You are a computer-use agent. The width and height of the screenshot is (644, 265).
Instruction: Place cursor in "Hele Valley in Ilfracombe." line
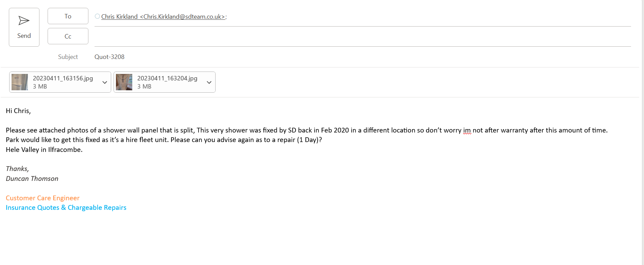[44, 150]
